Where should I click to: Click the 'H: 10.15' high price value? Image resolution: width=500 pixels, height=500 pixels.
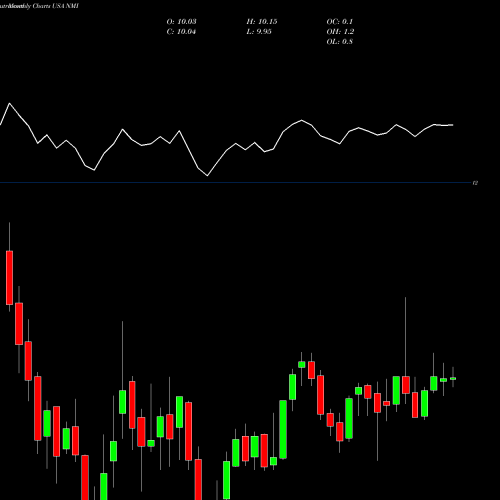click(x=262, y=22)
